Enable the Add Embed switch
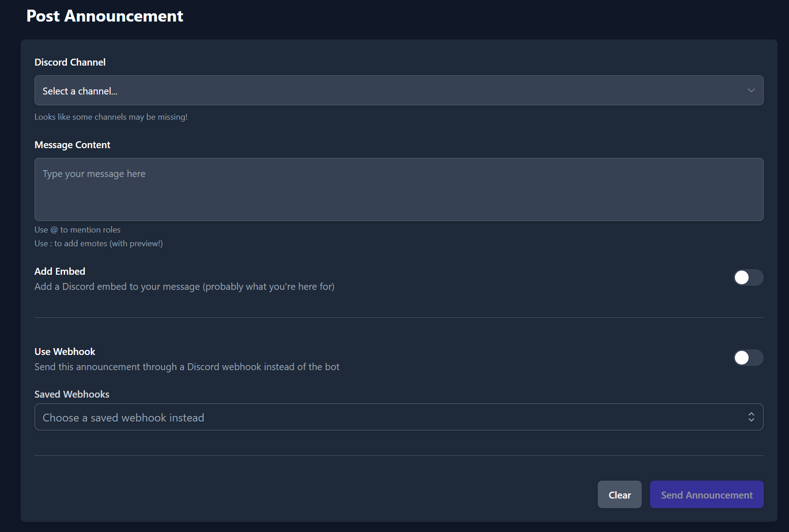Viewport: 789px width, 532px height. pos(748,277)
